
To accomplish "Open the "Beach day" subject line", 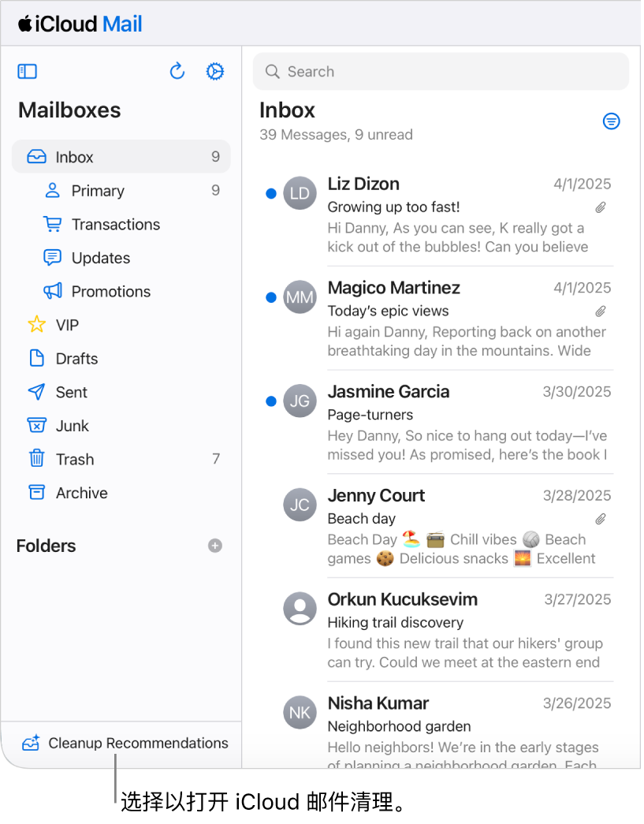I will point(361,519).
